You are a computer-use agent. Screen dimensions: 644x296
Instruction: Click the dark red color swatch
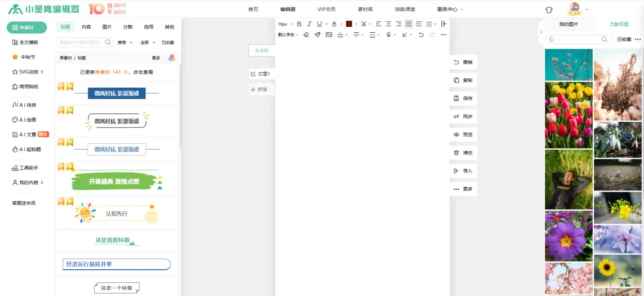(x=349, y=24)
